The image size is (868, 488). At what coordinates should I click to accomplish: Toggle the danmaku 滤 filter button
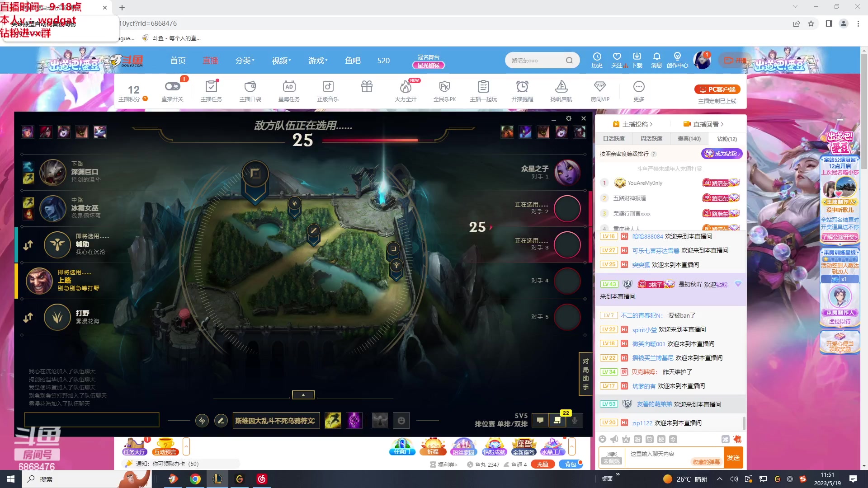725,439
